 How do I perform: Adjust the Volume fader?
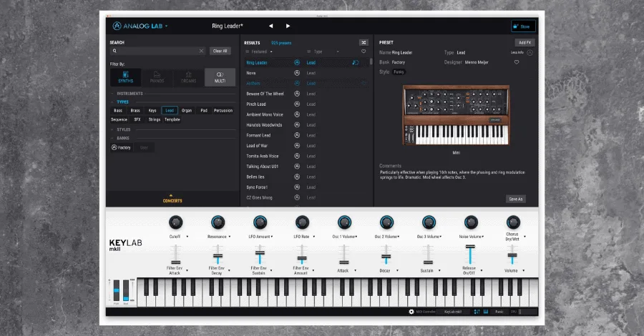coord(512,255)
